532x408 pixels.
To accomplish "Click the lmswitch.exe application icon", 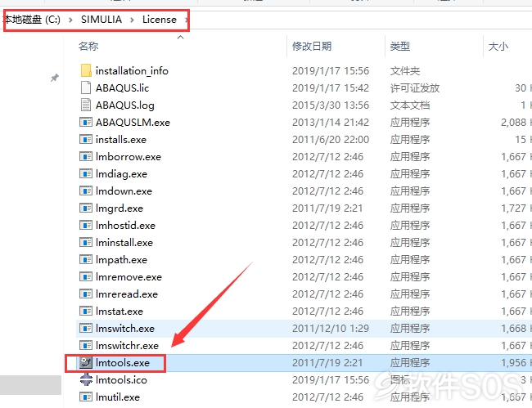I will tap(86, 329).
